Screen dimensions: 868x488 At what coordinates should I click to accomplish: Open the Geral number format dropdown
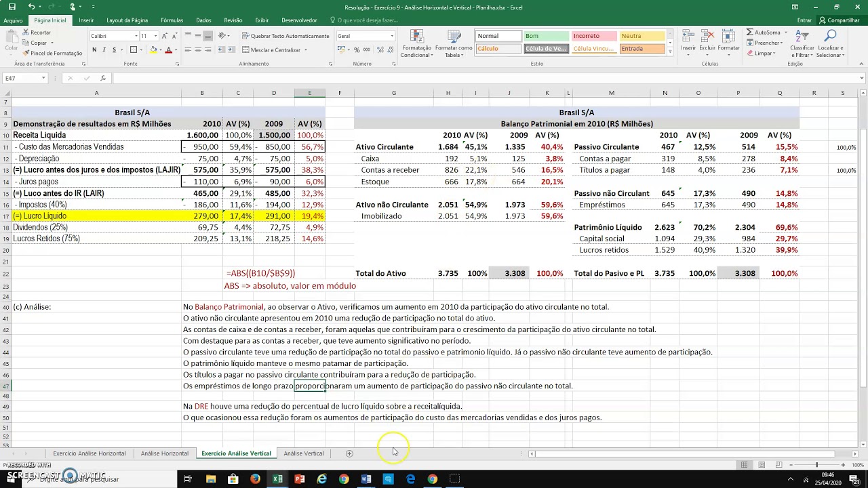(392, 36)
